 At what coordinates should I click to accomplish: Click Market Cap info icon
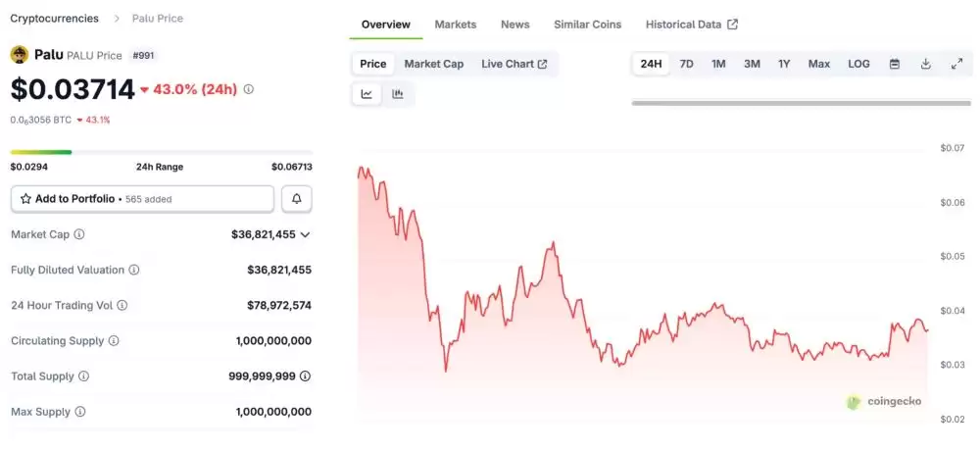point(79,235)
